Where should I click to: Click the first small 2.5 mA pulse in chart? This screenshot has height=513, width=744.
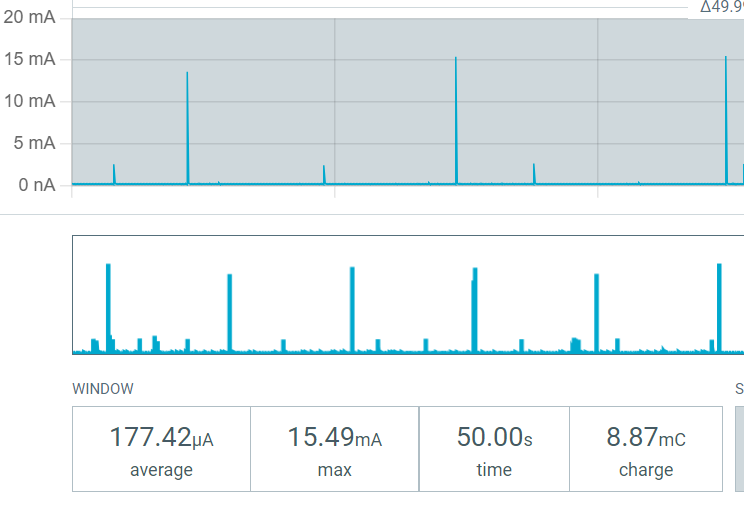[x=114, y=174]
